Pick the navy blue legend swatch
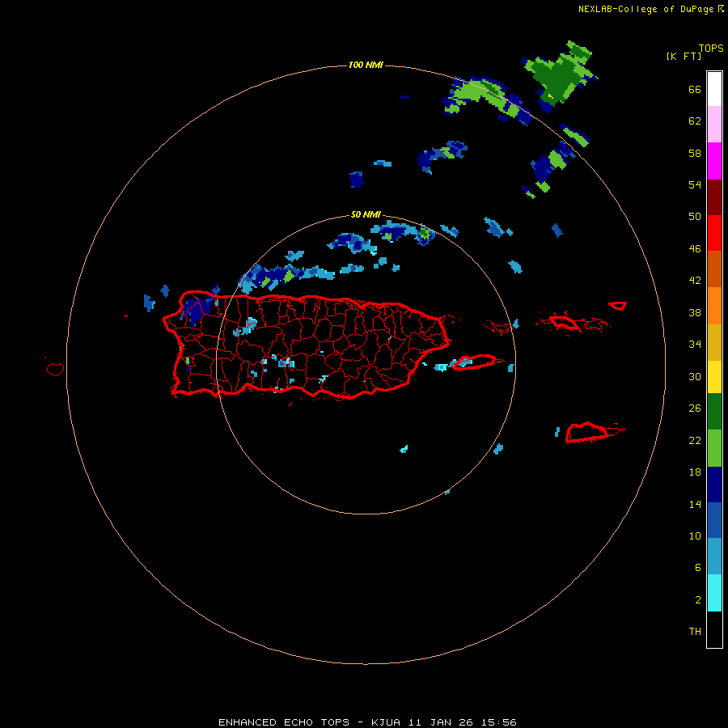Image resolution: width=728 pixels, height=728 pixels. (714, 485)
